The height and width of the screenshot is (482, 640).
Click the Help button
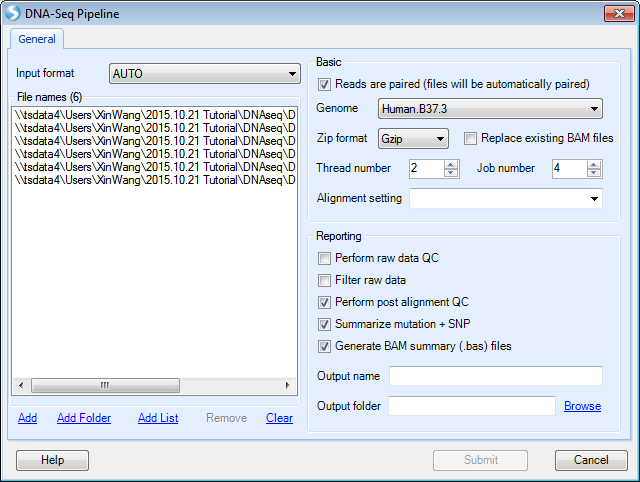[x=52, y=460]
